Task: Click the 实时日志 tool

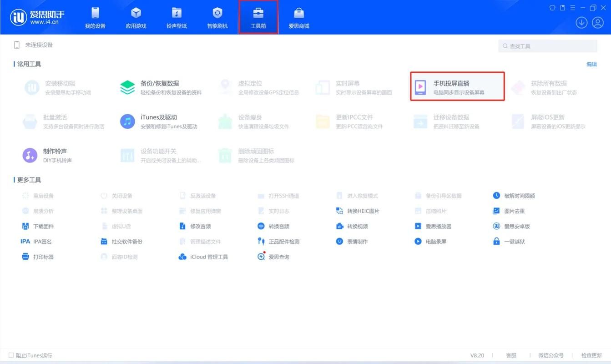Action: coord(273,211)
